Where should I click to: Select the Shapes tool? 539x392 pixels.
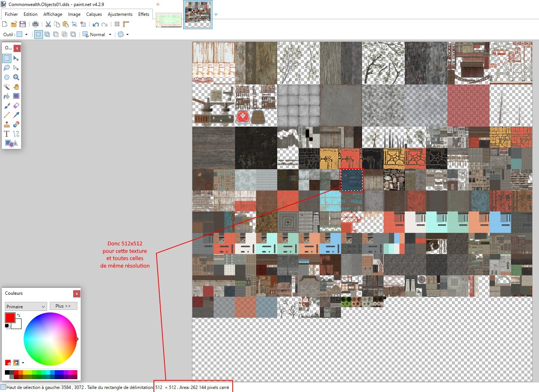[x=11, y=143]
